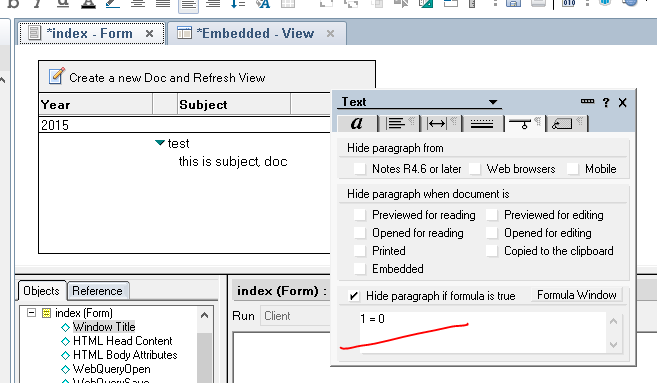
Task: Switch to the Reference tab
Action: point(97,291)
